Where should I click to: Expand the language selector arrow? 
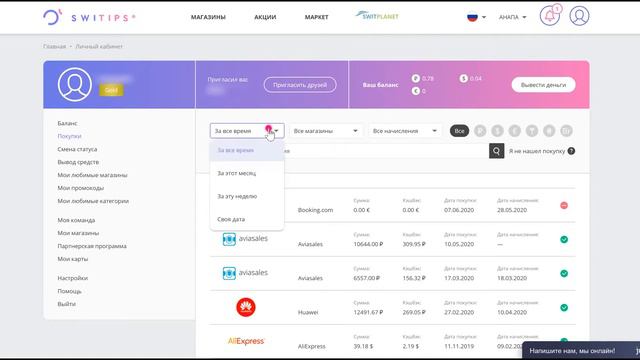[x=484, y=17]
